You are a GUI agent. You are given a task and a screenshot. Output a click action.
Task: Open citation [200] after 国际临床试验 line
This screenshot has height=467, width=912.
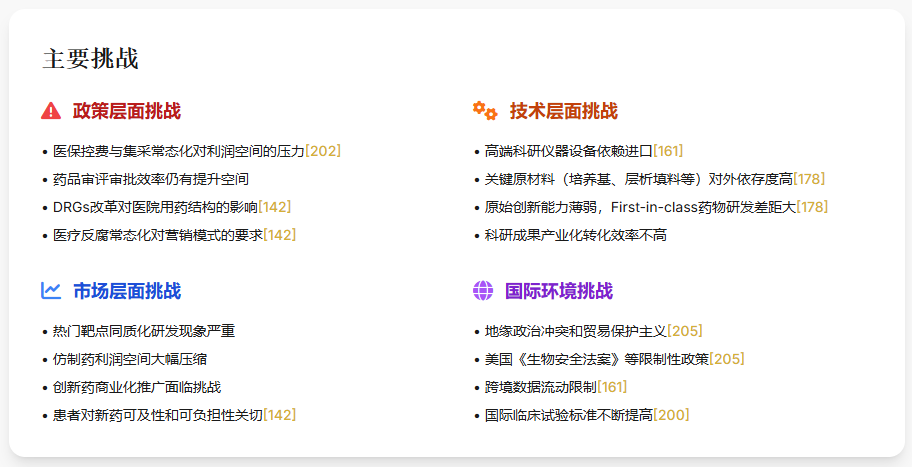click(671, 415)
